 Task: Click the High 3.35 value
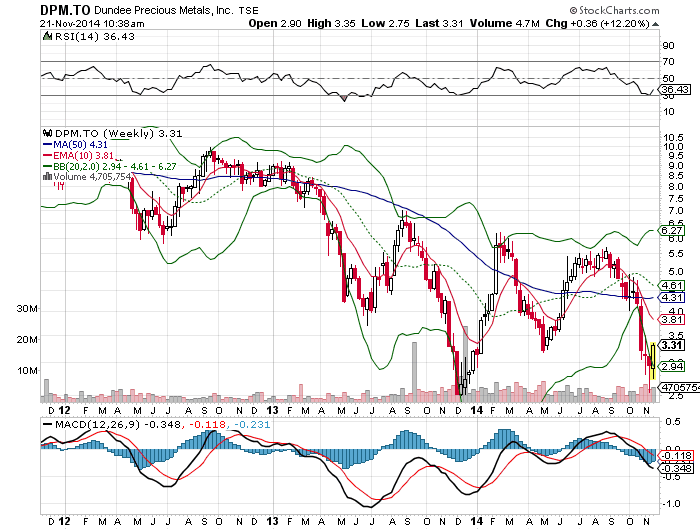[x=331, y=23]
